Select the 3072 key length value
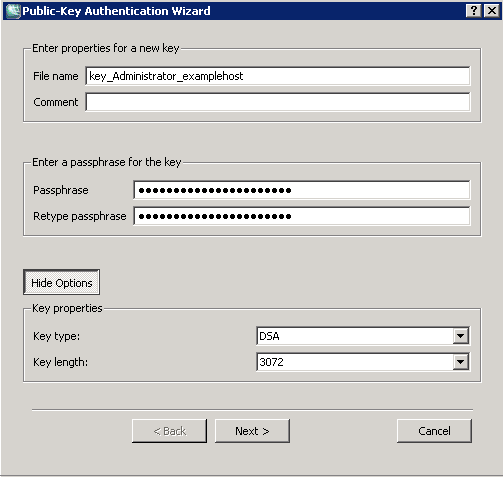The image size is (503, 477). point(271,362)
